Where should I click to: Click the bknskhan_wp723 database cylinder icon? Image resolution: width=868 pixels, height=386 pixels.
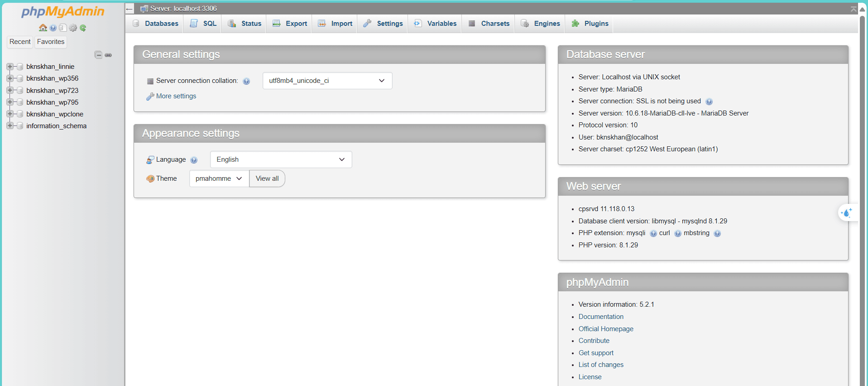20,90
